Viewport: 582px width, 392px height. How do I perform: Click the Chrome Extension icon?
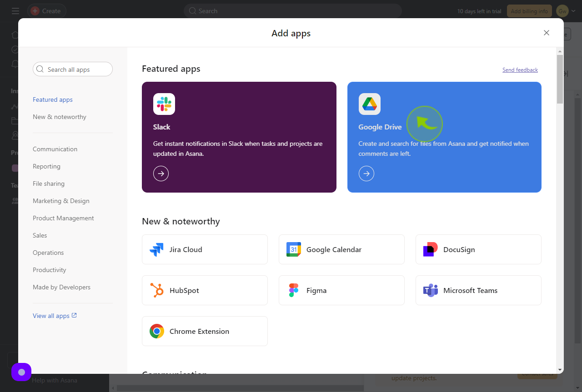tap(156, 331)
